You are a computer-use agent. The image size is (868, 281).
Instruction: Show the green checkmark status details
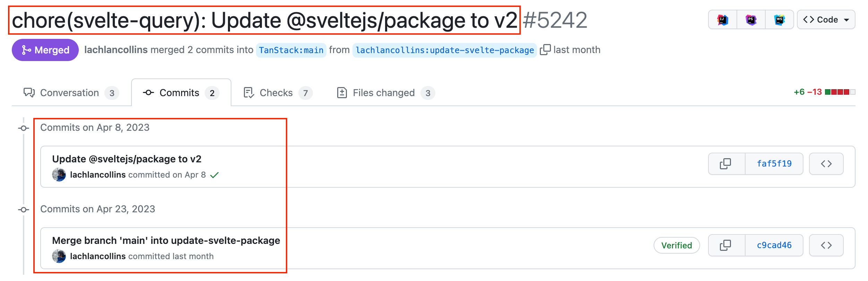pyautogui.click(x=214, y=175)
